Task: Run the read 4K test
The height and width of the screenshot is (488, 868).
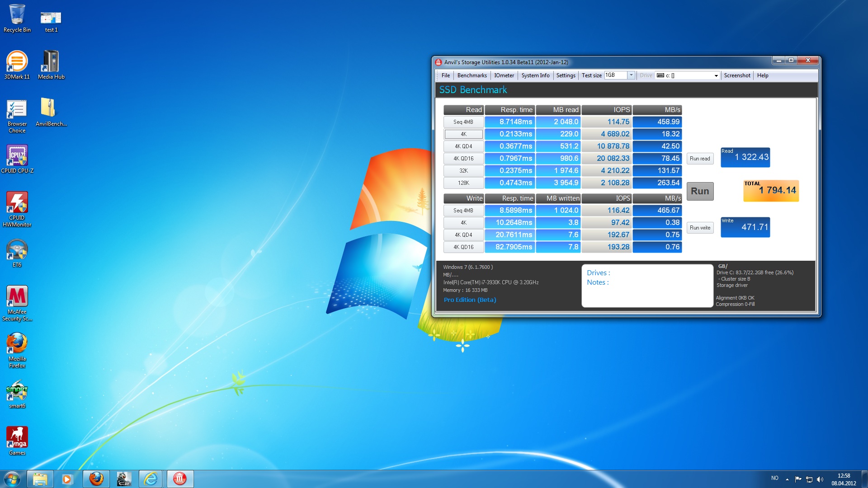Action: pos(463,134)
